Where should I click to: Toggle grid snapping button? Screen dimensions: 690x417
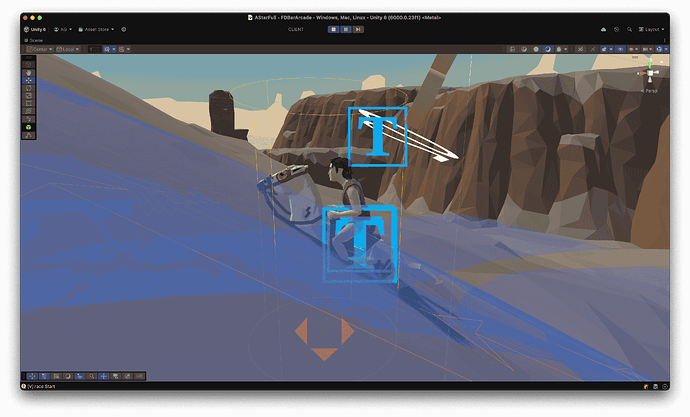click(x=107, y=49)
